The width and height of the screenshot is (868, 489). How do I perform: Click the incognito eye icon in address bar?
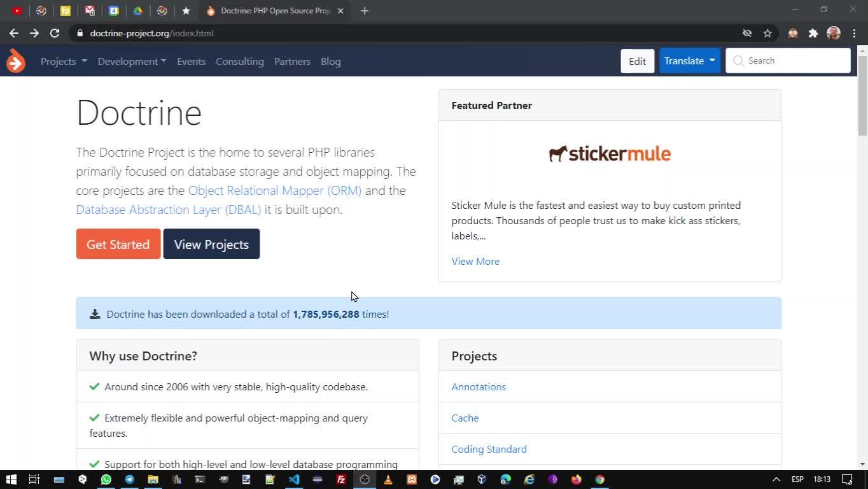pyautogui.click(x=747, y=33)
